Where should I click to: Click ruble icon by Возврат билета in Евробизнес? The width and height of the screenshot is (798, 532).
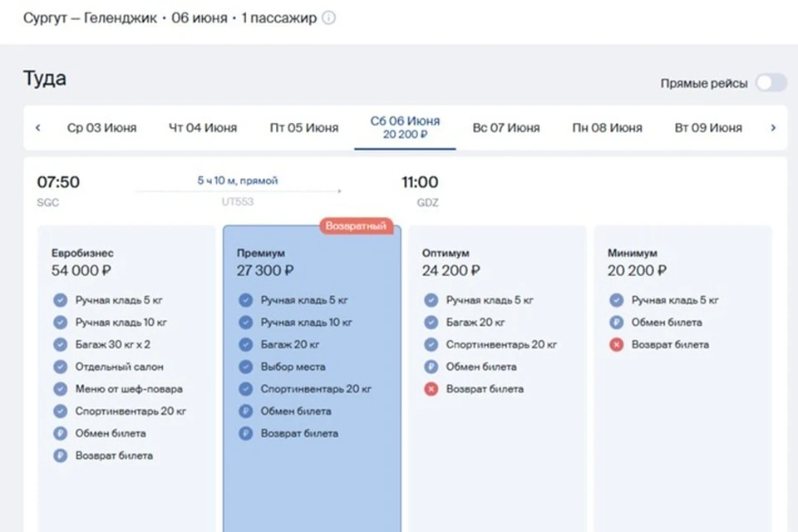point(60,456)
